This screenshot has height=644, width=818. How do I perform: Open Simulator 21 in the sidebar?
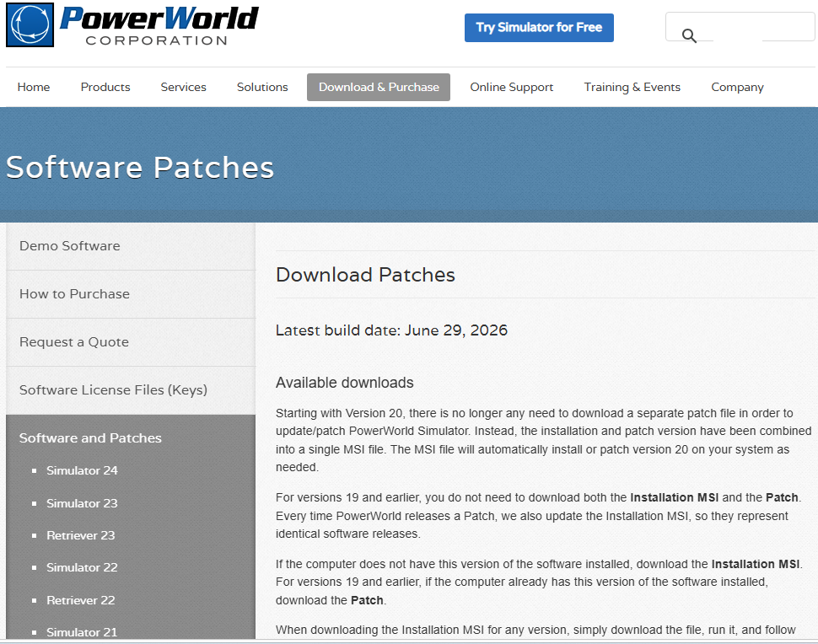pyautogui.click(x=82, y=632)
